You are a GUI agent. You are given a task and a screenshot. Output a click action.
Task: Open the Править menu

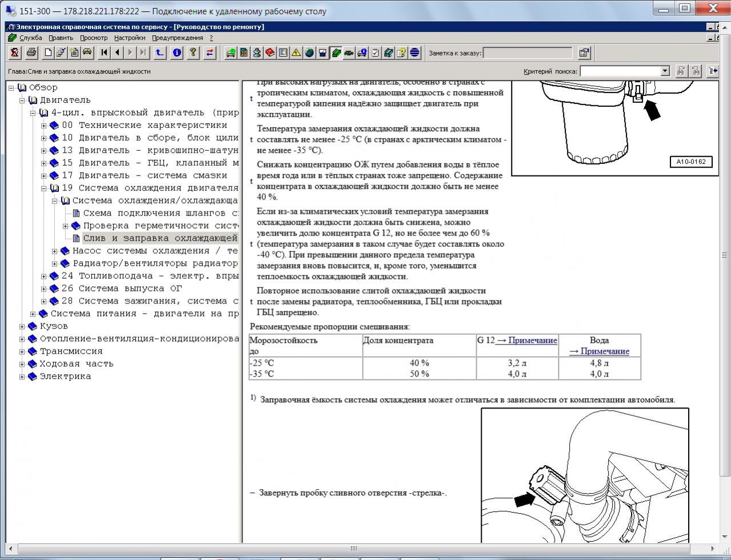[61, 38]
